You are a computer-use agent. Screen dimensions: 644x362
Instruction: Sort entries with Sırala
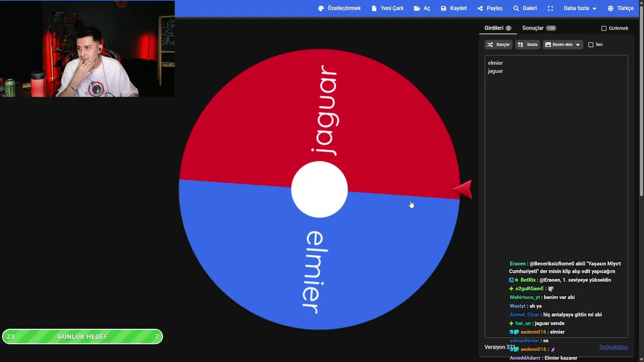(x=527, y=45)
